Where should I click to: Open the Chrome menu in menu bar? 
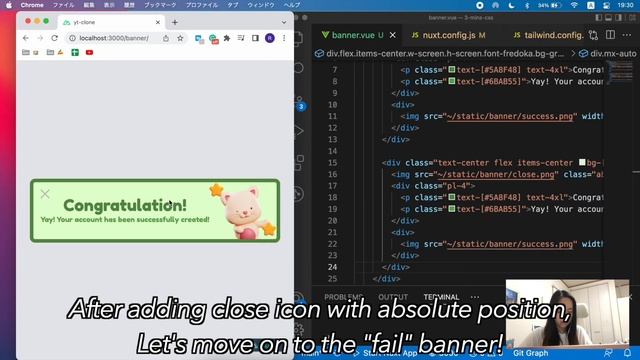pos(32,5)
